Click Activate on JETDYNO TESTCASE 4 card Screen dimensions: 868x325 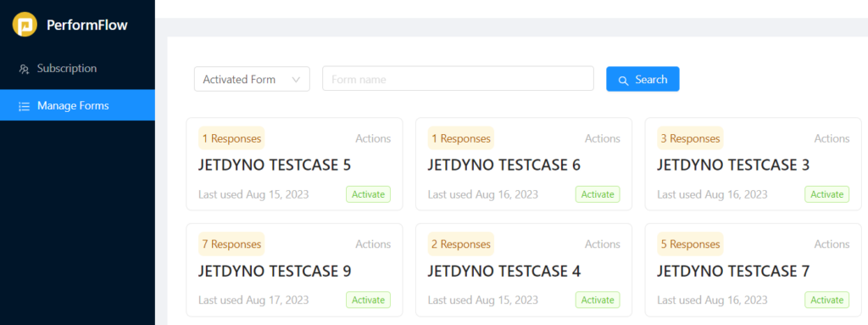598,300
